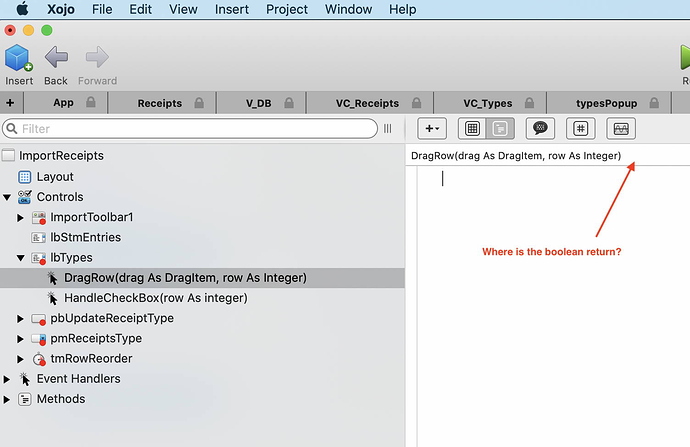Screen dimensions: 690x447
Task: Click the Event Handlers cursor icon
Action: [25, 379]
